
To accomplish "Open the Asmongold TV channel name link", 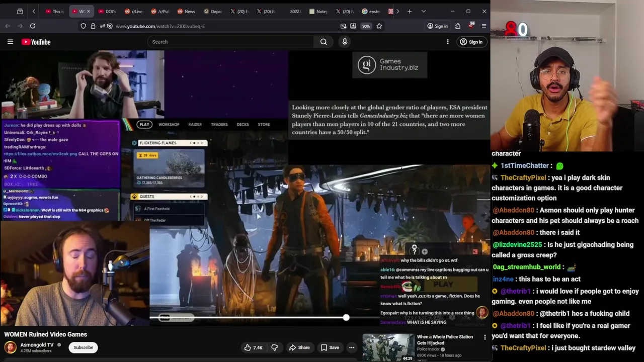I will (x=37, y=345).
